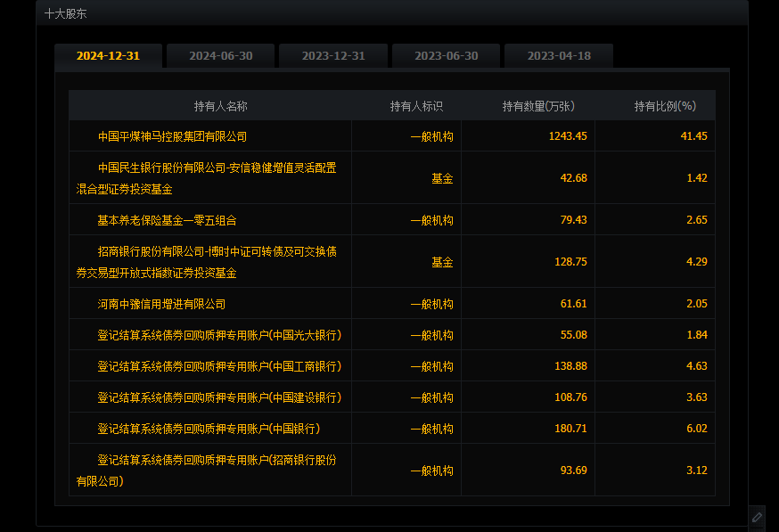Click 一般机构 label in (中国银行) row
779x532 pixels.
431,430
